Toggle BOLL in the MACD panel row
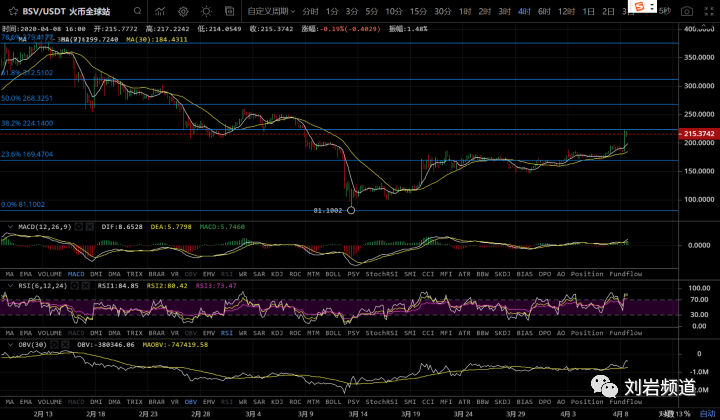 (333, 274)
